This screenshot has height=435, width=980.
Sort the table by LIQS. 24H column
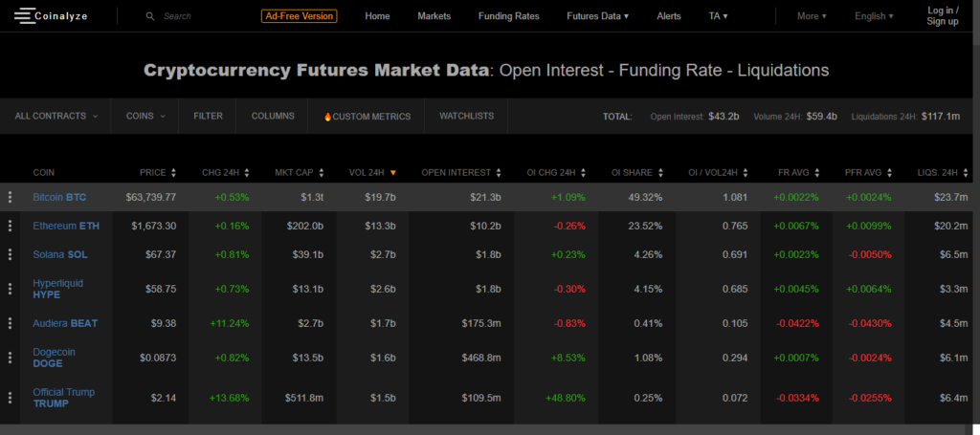(943, 173)
